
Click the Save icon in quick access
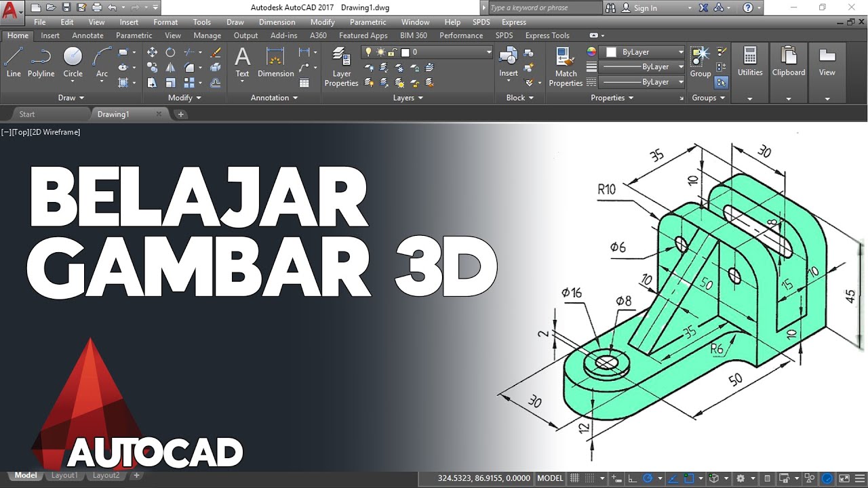66,7
